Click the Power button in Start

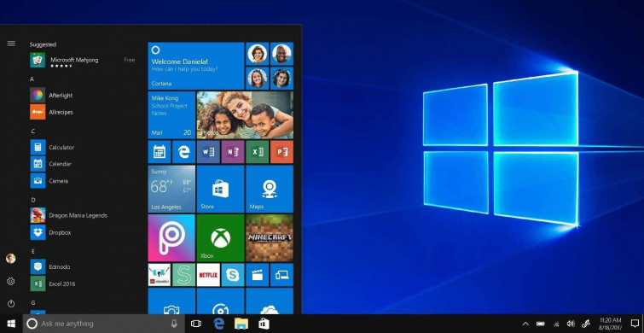pos(11,303)
